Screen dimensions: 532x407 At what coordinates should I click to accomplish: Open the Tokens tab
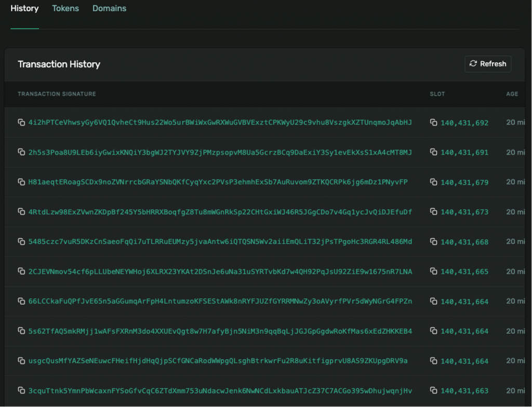(x=65, y=8)
